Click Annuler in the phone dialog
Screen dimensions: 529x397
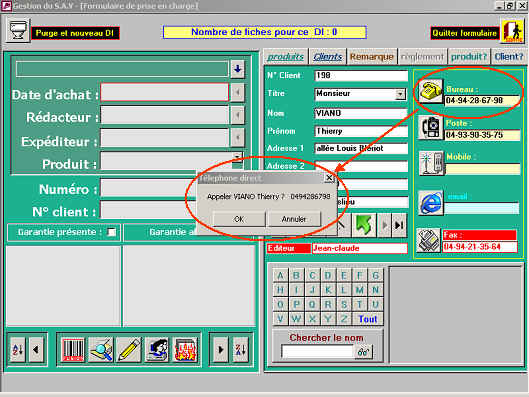click(294, 219)
